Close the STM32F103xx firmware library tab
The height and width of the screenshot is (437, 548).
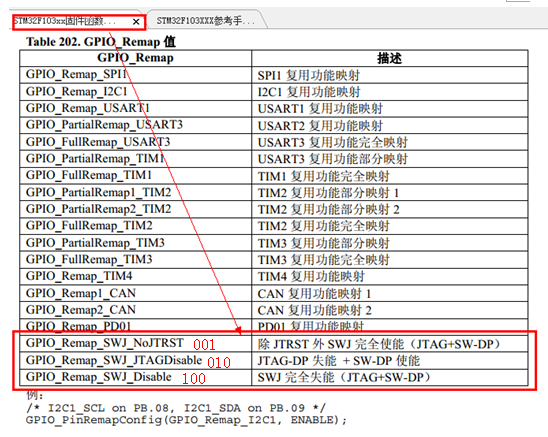[x=136, y=22]
